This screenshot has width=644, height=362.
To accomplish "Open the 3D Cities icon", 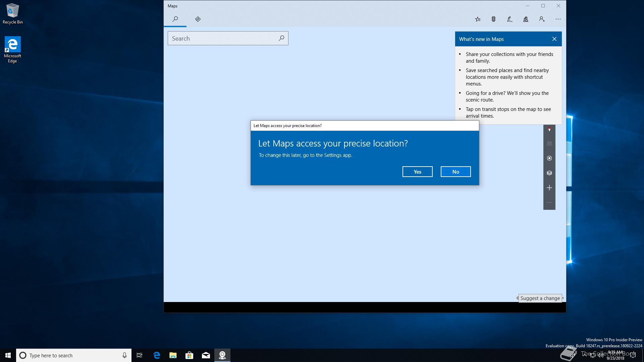I will click(526, 19).
